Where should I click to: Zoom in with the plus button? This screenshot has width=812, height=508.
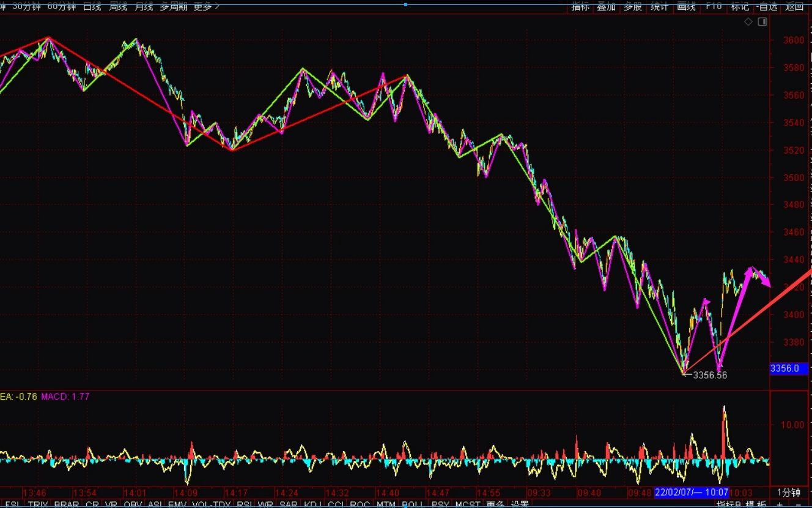tap(779, 504)
